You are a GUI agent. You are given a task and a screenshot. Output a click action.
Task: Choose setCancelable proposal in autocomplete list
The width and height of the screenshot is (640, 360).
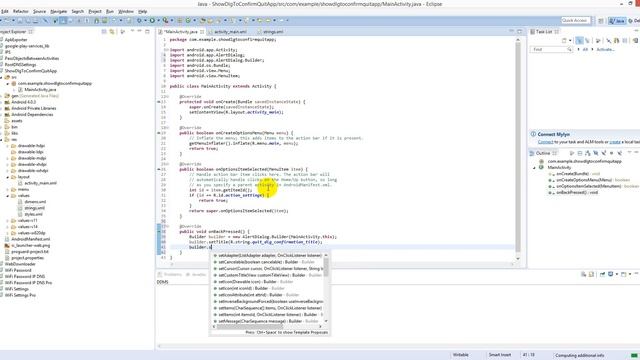tap(268, 262)
